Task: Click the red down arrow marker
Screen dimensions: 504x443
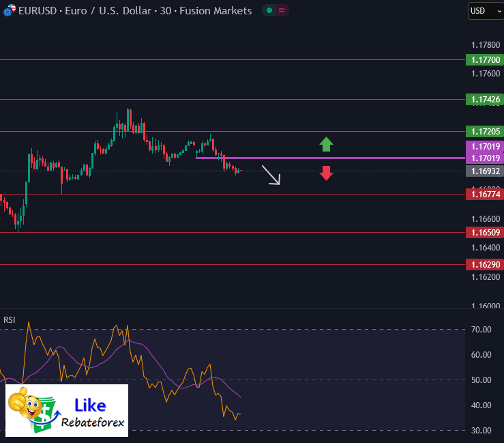Action: (x=326, y=173)
